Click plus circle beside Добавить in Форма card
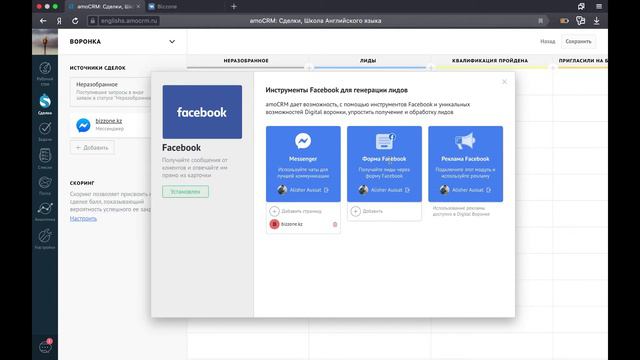640x360 pixels. (356, 211)
